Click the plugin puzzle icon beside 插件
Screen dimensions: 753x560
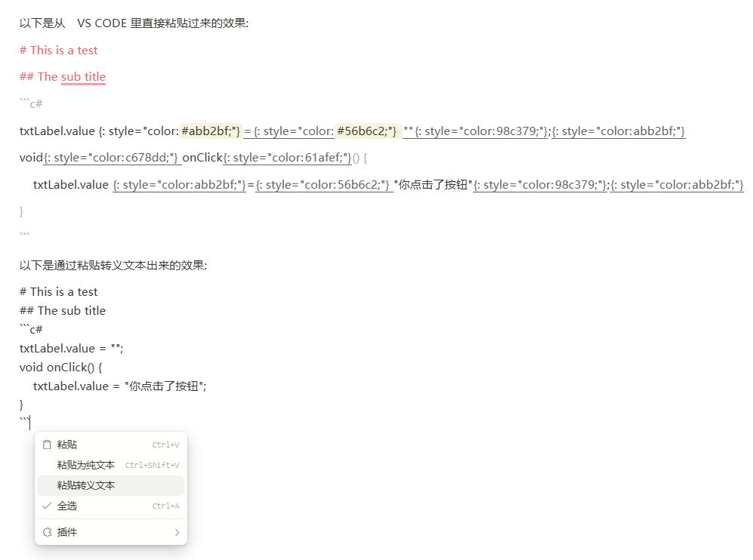tap(47, 532)
